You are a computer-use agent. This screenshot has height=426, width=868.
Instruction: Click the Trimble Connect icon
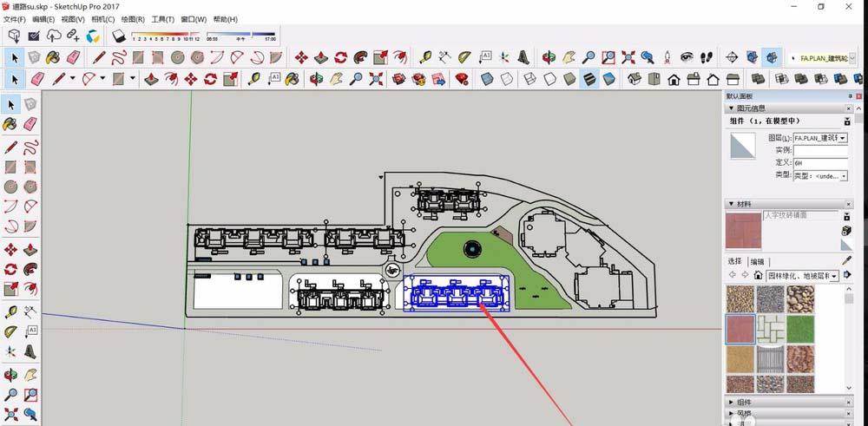93,36
